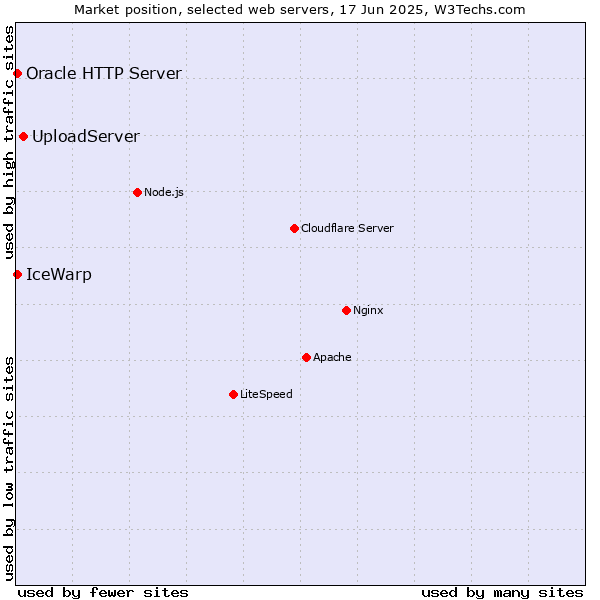The image size is (600, 600).
Task: Click the 'used by low traffic sites' axis label
Action: coord(9,469)
